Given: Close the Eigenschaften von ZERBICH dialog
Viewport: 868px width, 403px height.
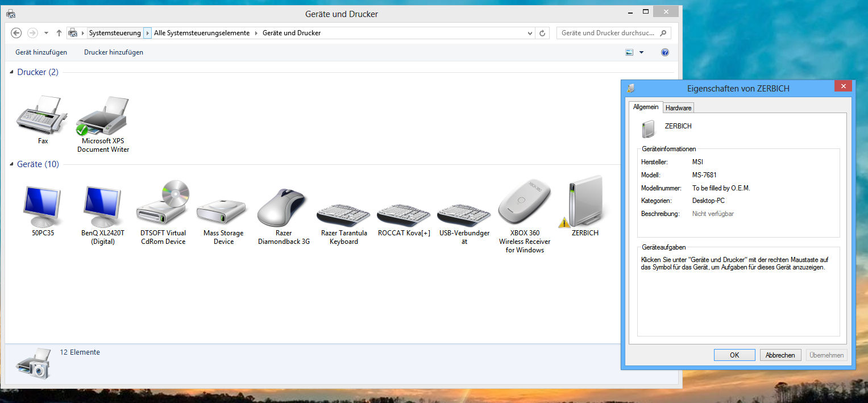Looking at the screenshot, I should [842, 86].
